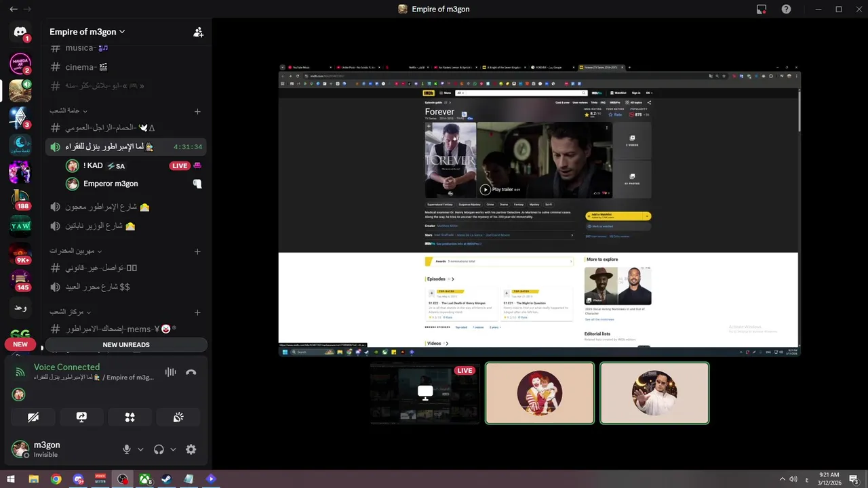This screenshot has width=868, height=488.
Task: Open the MAHFDA AR server icon
Action: [x=20, y=63]
